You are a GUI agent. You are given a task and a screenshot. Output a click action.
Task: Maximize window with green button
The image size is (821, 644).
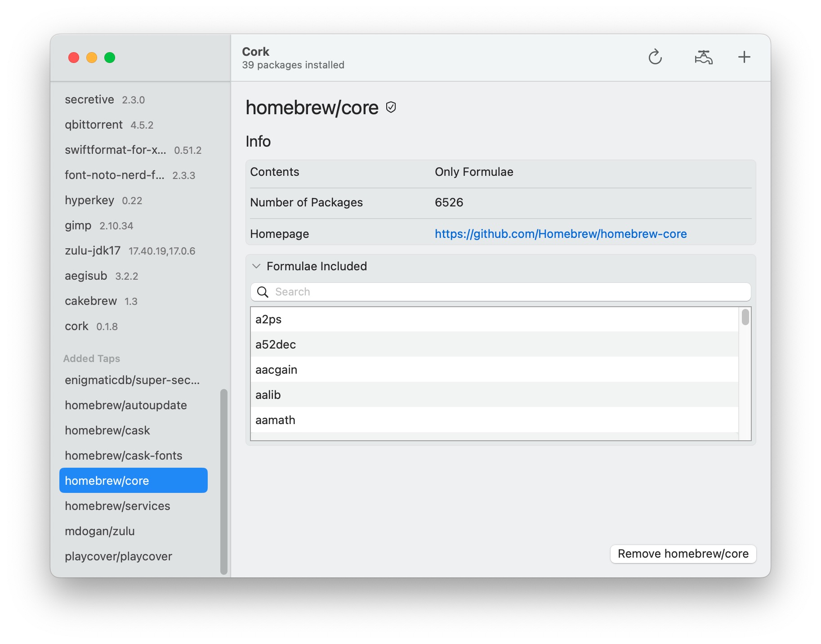110,58
